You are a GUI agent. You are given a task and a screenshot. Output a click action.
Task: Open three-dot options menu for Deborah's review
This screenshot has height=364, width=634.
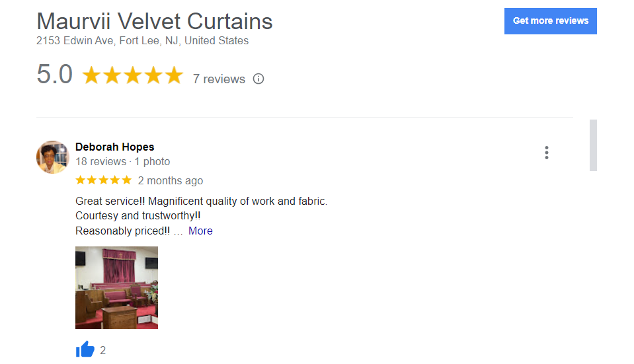pos(547,153)
